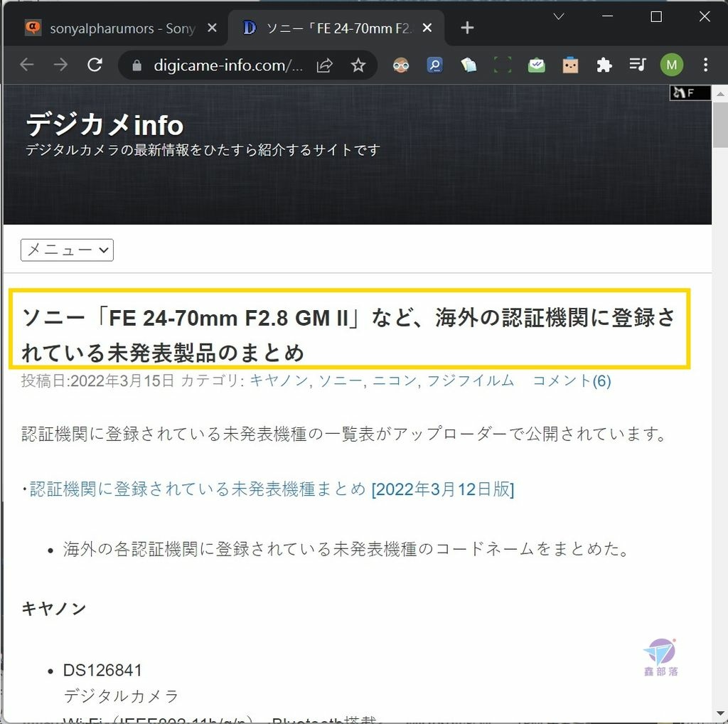Share this page via share icon
728x724 pixels.
tap(324, 65)
